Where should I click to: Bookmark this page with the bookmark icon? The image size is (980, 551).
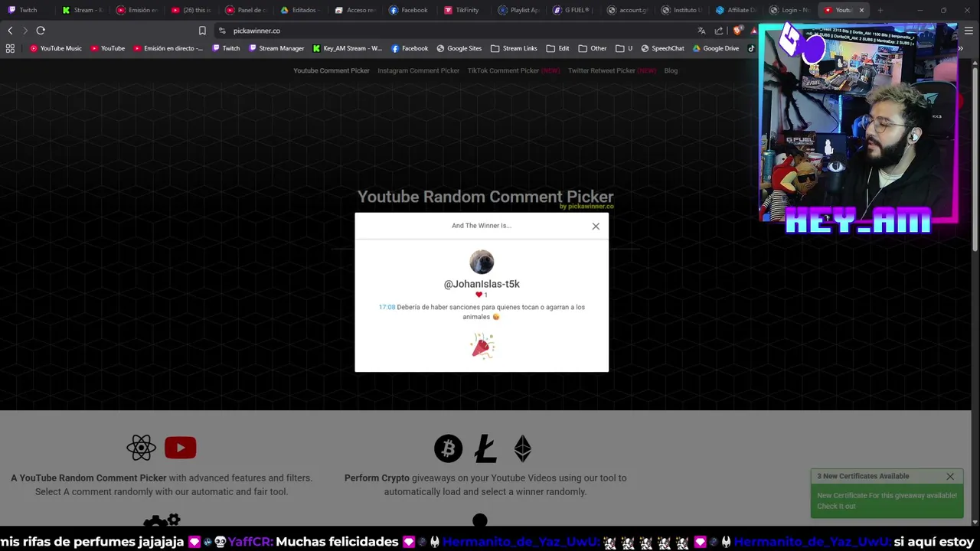pyautogui.click(x=202, y=31)
